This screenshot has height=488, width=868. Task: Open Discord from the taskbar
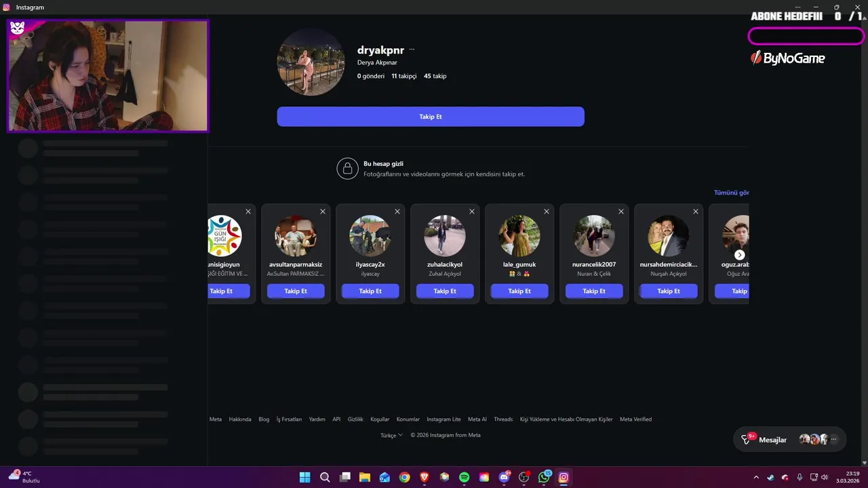(x=504, y=477)
